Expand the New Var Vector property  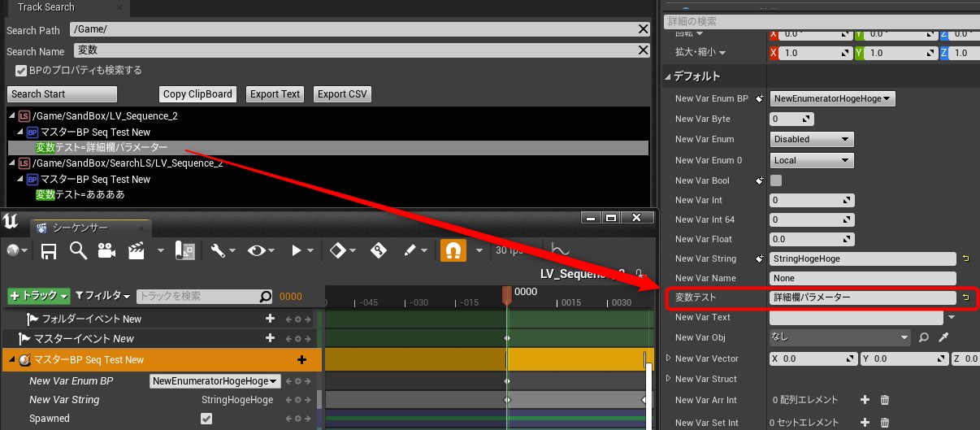coord(669,358)
